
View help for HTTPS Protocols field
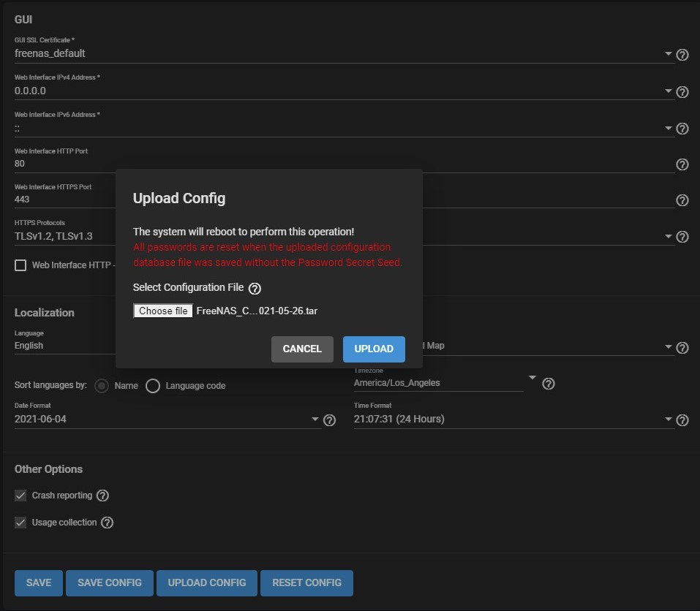(682, 237)
